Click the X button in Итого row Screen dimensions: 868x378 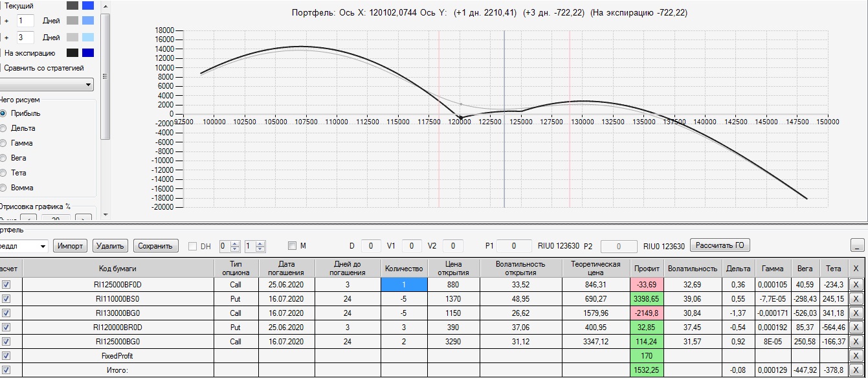point(856,370)
